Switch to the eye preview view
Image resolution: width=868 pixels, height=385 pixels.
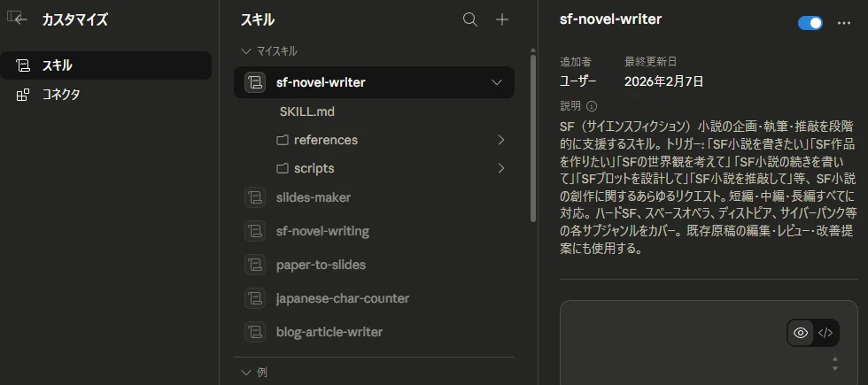(x=801, y=333)
